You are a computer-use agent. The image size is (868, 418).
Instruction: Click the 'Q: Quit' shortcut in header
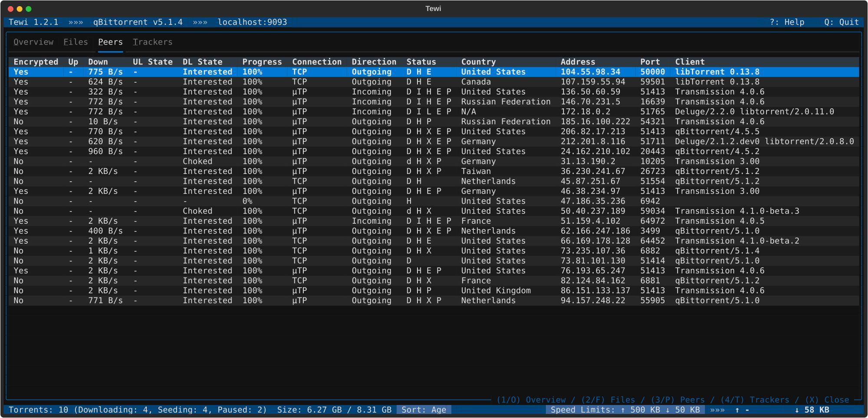(x=841, y=22)
